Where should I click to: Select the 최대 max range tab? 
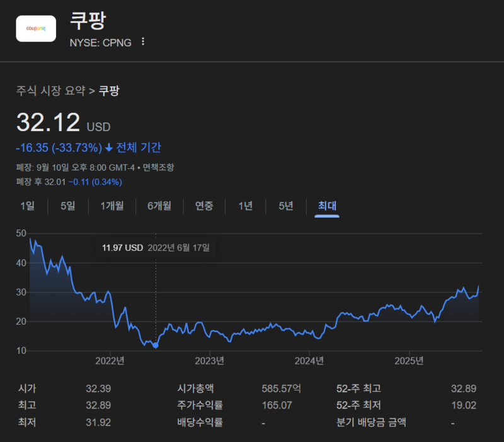click(x=327, y=206)
